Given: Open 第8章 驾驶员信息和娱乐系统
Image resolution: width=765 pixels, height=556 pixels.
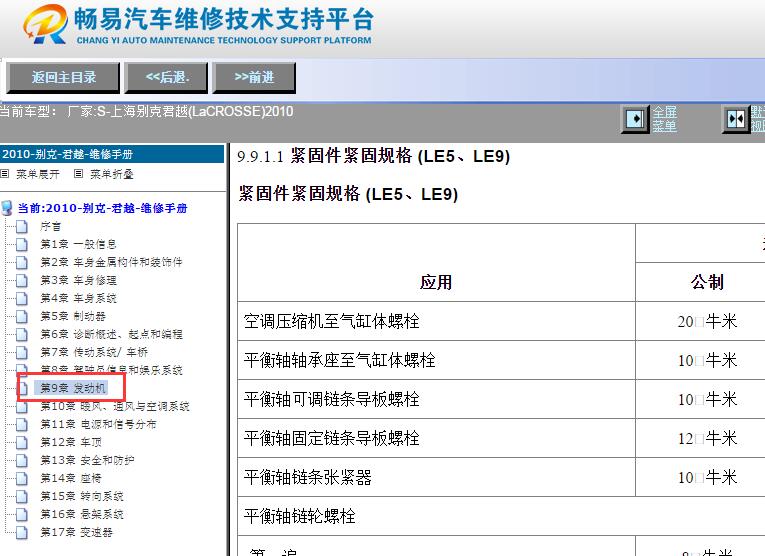Looking at the screenshot, I should click(x=111, y=370).
